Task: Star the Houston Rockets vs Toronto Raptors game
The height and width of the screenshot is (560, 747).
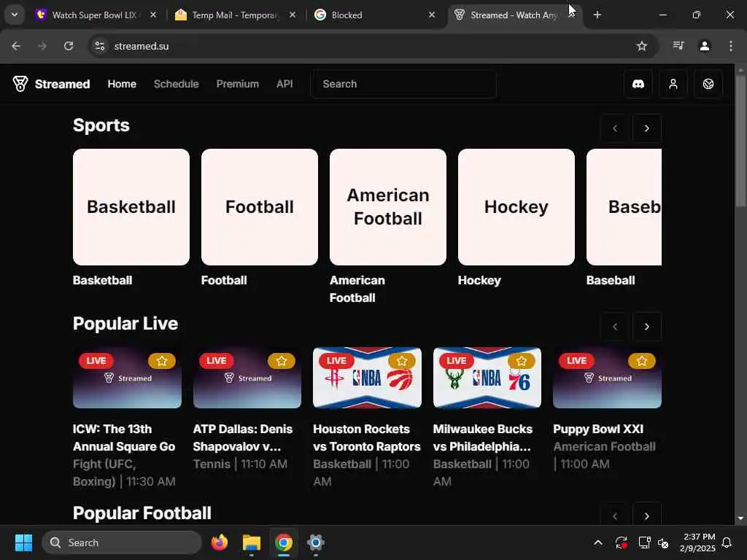Action: [402, 361]
